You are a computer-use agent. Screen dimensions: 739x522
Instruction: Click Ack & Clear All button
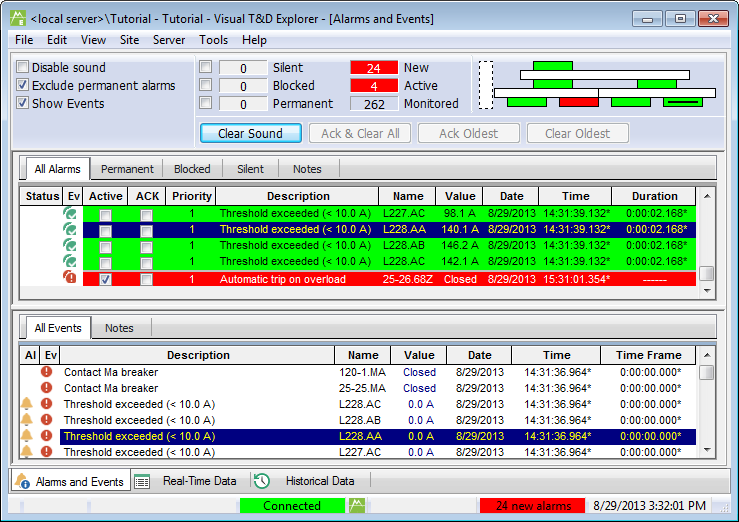tap(360, 133)
